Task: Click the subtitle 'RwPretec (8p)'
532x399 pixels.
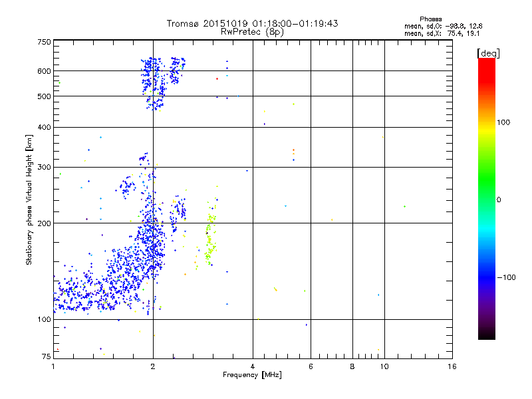Action: [252, 32]
